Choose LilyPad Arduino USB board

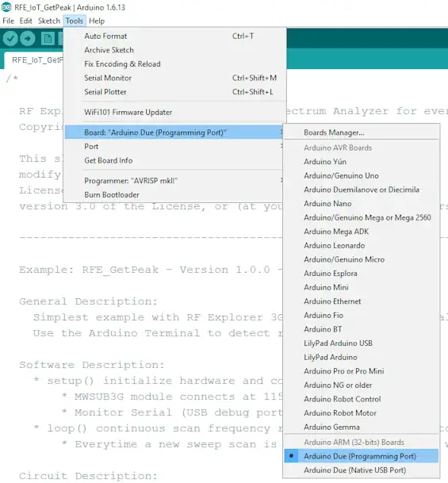362,343
